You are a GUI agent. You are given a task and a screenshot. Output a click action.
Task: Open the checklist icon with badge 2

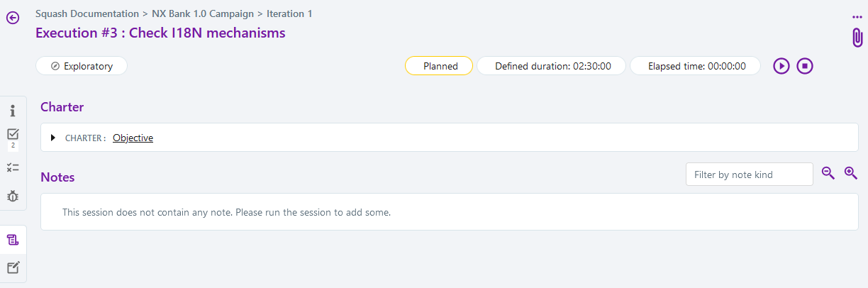[13, 134]
